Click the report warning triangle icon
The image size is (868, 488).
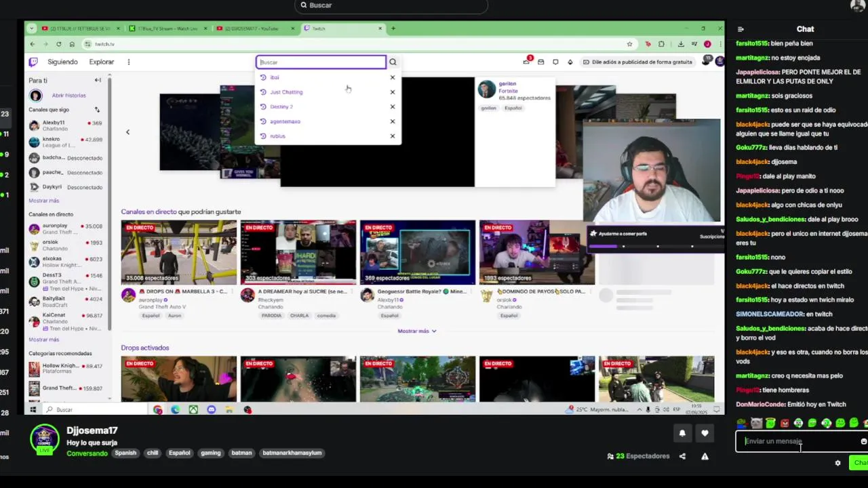pos(705,456)
